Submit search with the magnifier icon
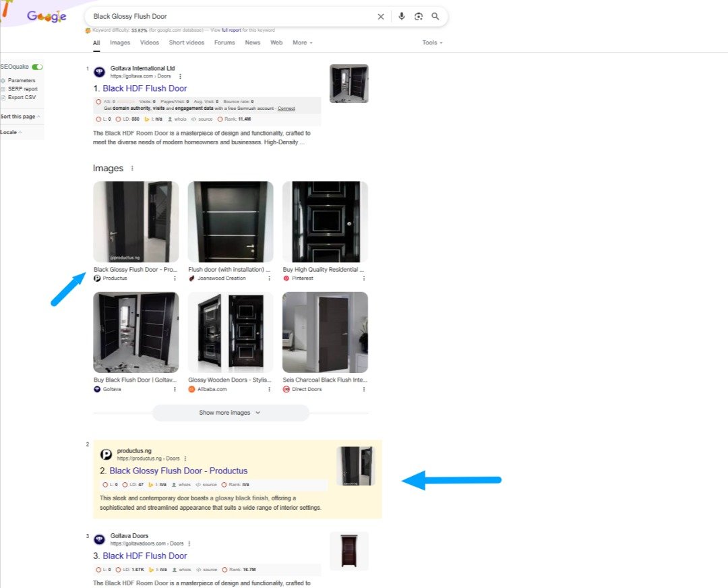 (435, 16)
